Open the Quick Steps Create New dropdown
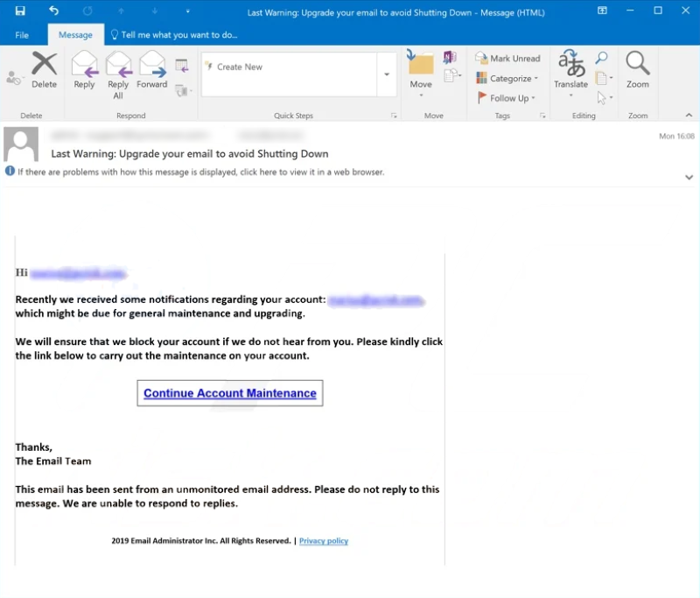This screenshot has height=598, width=700. pos(385,74)
